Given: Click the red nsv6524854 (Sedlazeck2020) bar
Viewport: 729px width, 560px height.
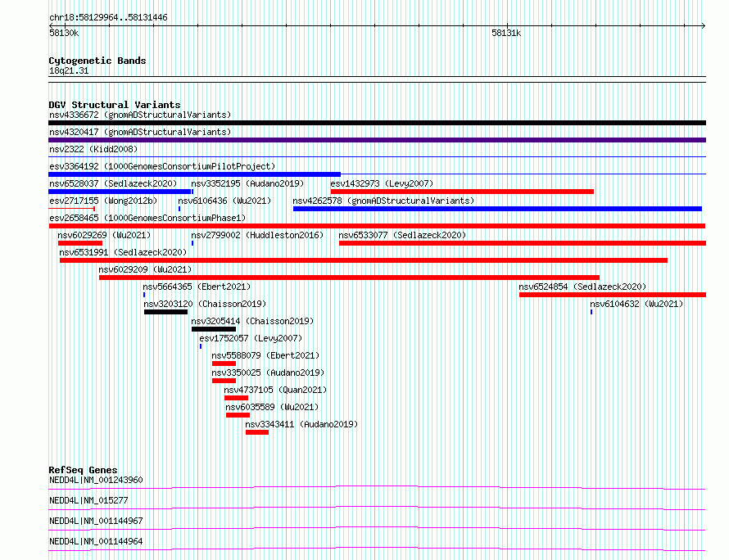Looking at the screenshot, I should click(x=613, y=295).
